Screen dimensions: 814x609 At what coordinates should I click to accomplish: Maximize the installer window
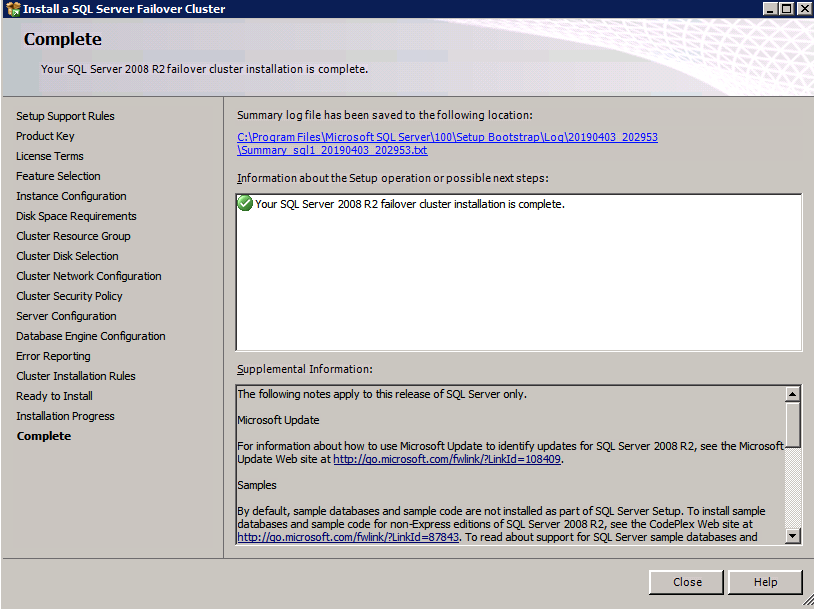(x=786, y=9)
